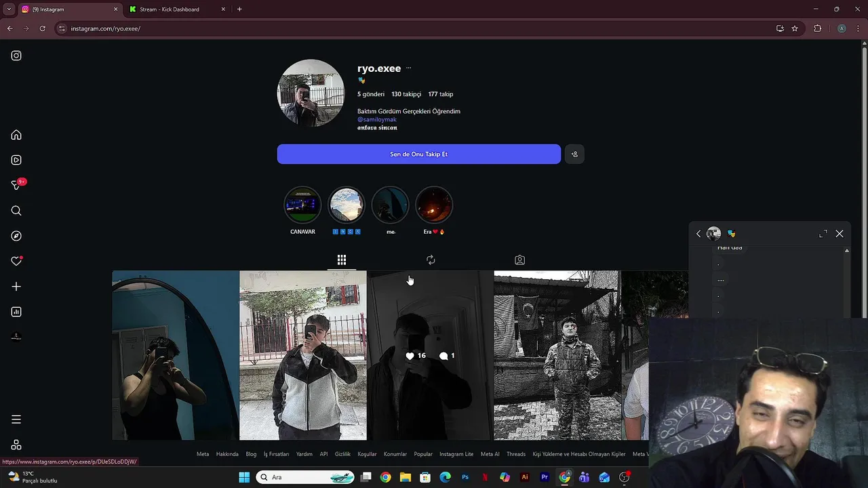Viewport: 868px width, 488px height.
Task: Open the chat popup user avatar
Action: [x=713, y=234]
